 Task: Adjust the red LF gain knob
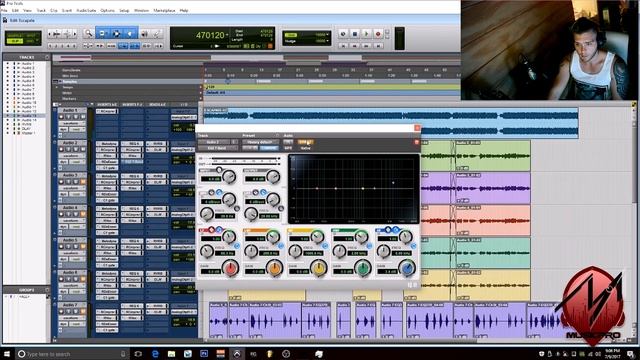click(231, 268)
